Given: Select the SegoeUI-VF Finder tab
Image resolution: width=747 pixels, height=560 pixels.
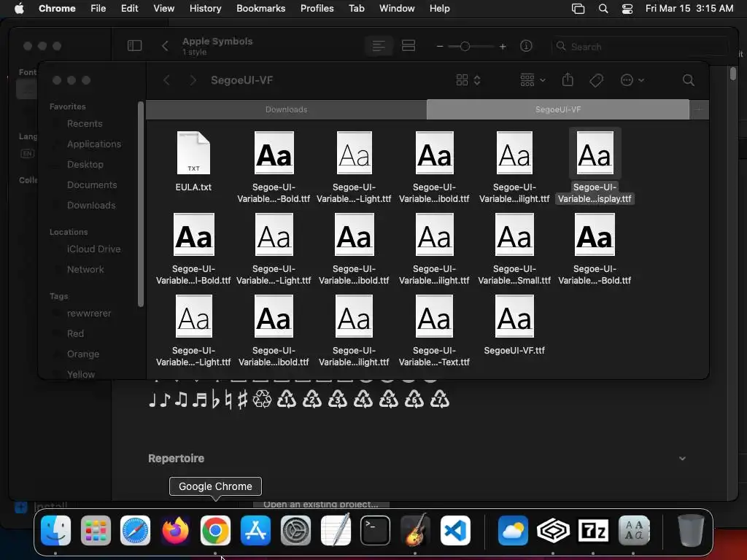Looking at the screenshot, I should [558, 109].
